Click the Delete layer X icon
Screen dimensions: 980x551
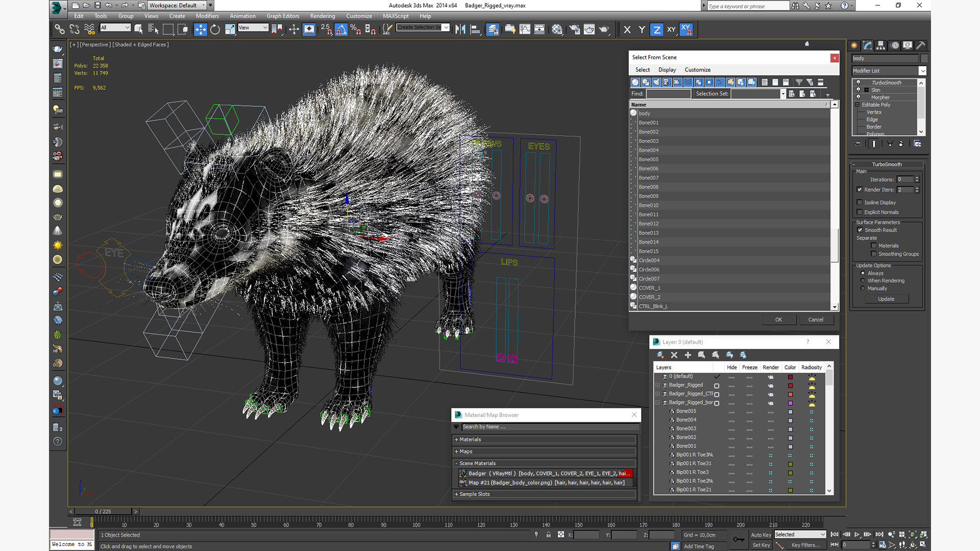pos(674,355)
